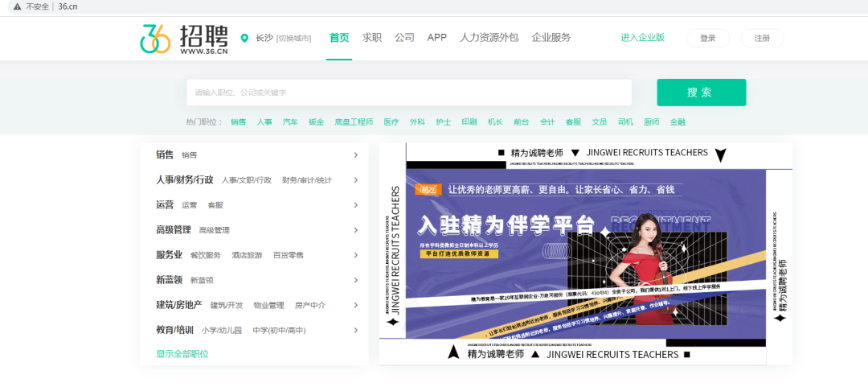868x383 pixels.
Task: Open the 人力资源外包 navigation item
Action: pyautogui.click(x=489, y=38)
